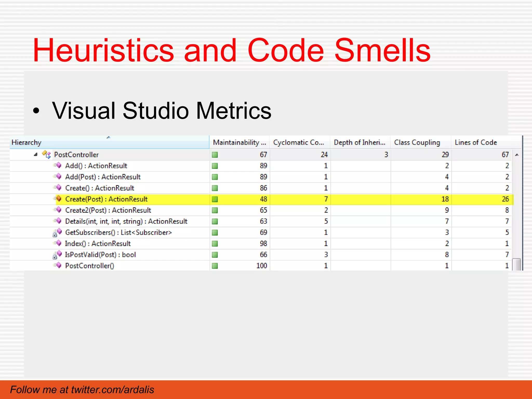The width and height of the screenshot is (532, 399).
Task: Click the Index() method icon
Action: pyautogui.click(x=58, y=243)
